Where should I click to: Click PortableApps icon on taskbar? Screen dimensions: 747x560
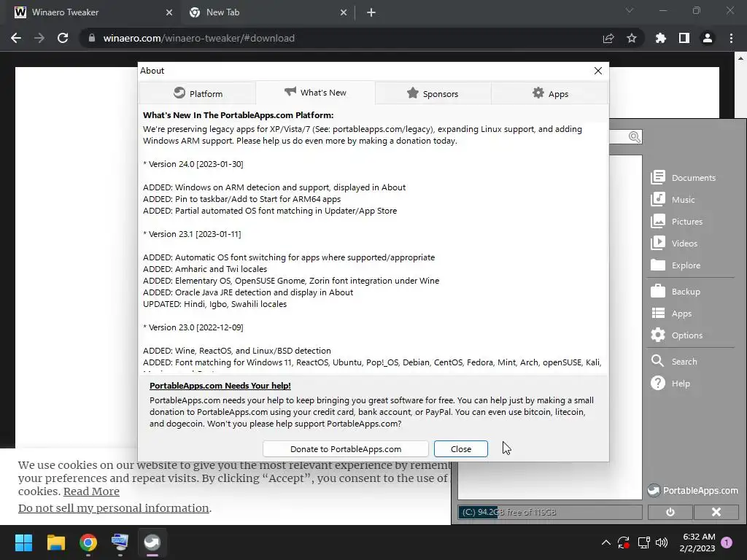tap(152, 542)
